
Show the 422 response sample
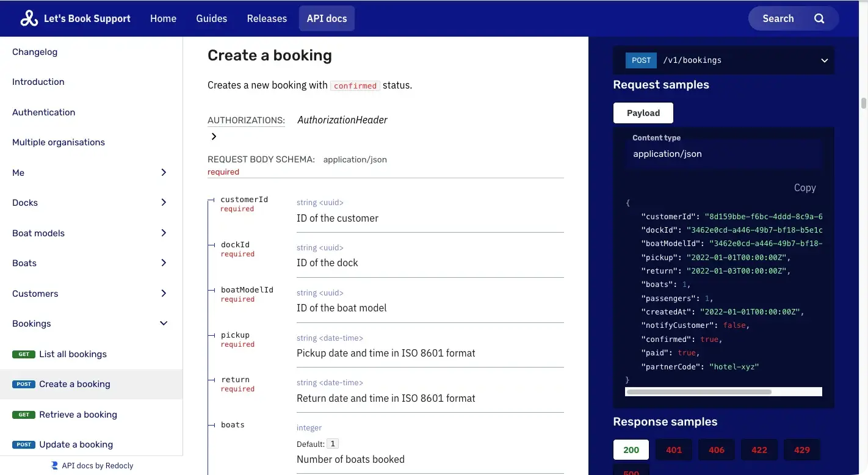759,450
